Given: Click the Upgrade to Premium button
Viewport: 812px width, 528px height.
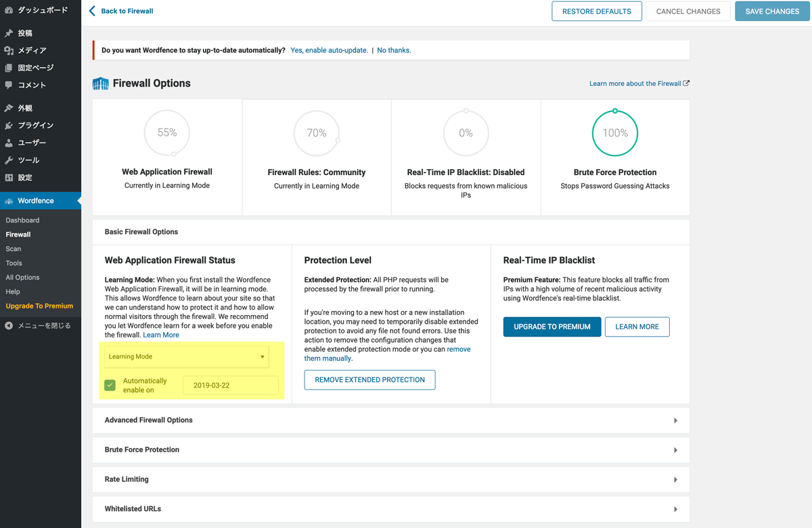Looking at the screenshot, I should pos(552,327).
